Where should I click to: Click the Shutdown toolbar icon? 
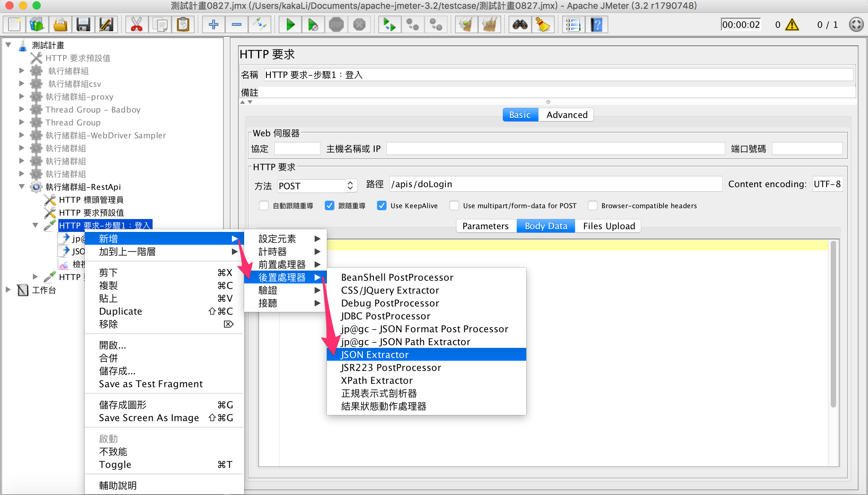tap(359, 24)
